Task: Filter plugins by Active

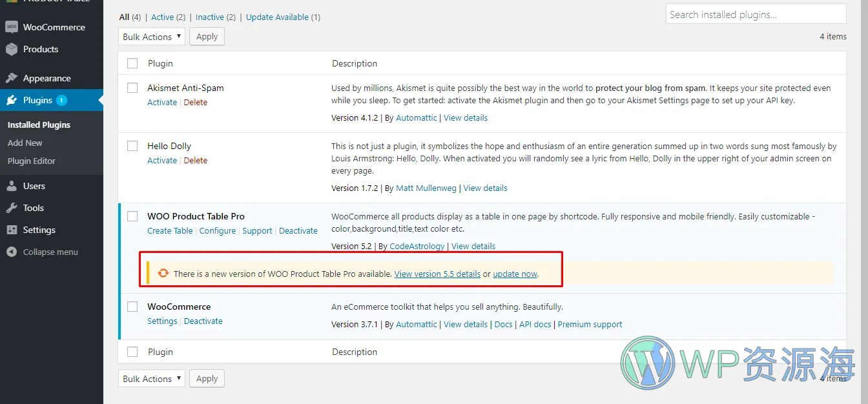Action: 162,17
